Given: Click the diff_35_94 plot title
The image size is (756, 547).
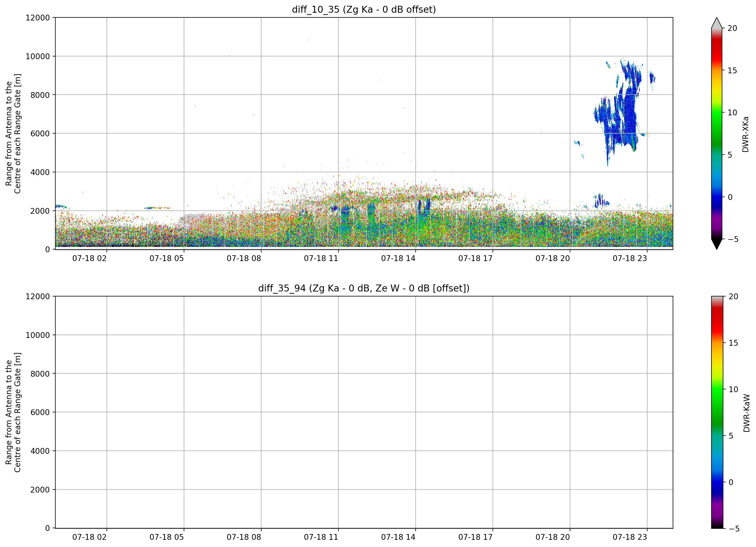Looking at the screenshot, I should (x=364, y=288).
